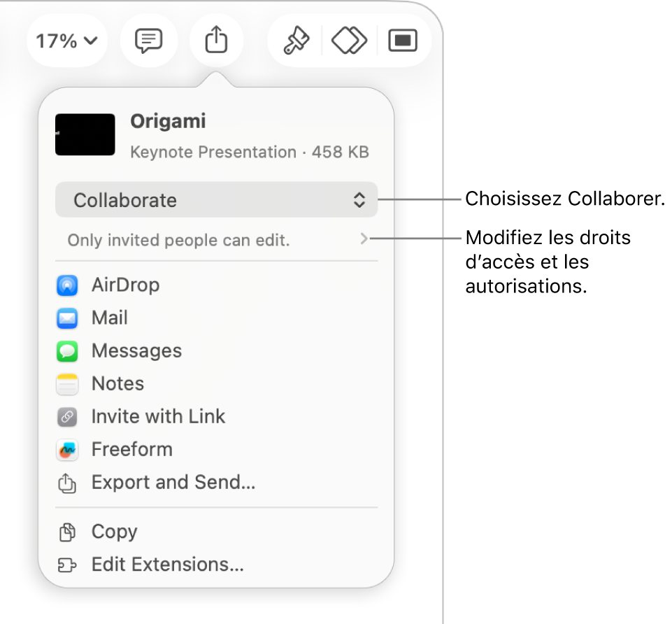Open the Collaborate dropdown

(216, 200)
